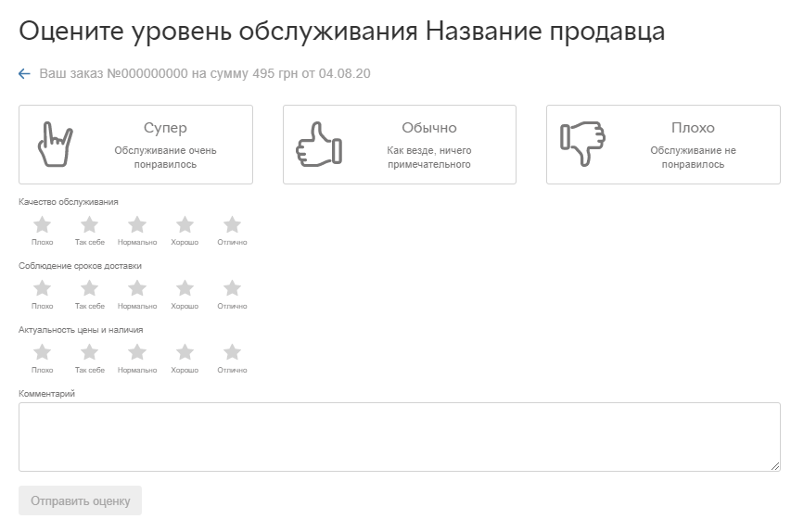Click the Комментарий label
Image resolution: width=791 pixels, height=532 pixels.
tap(47, 394)
